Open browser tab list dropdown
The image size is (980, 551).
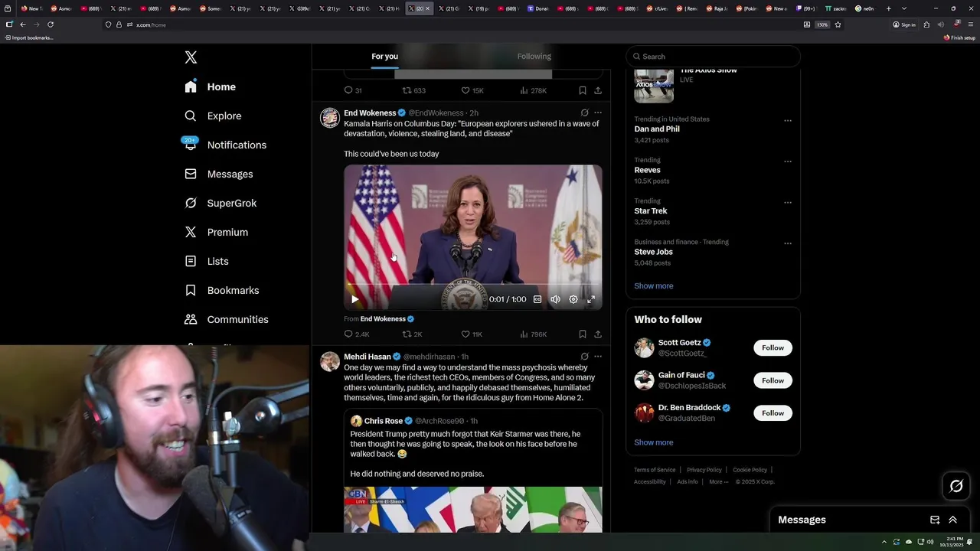click(x=904, y=8)
